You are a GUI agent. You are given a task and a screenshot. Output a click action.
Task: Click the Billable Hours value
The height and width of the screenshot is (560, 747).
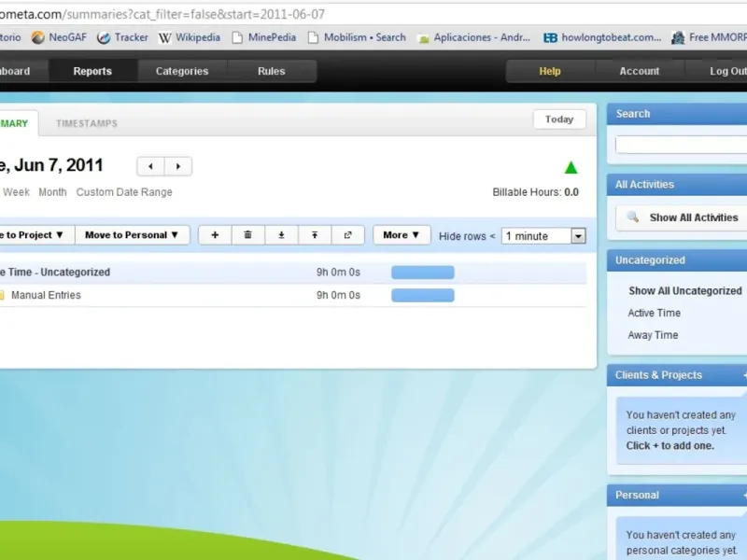point(571,192)
